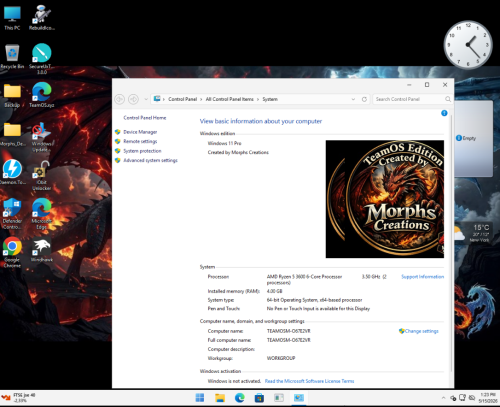
Task: Open the Windows Start button on the taskbar
Action: (x=200, y=398)
